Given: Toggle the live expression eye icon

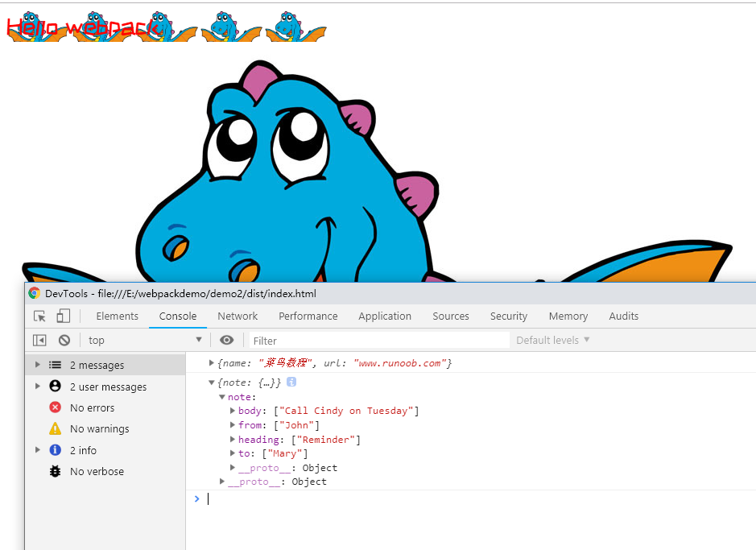Looking at the screenshot, I should coord(226,341).
